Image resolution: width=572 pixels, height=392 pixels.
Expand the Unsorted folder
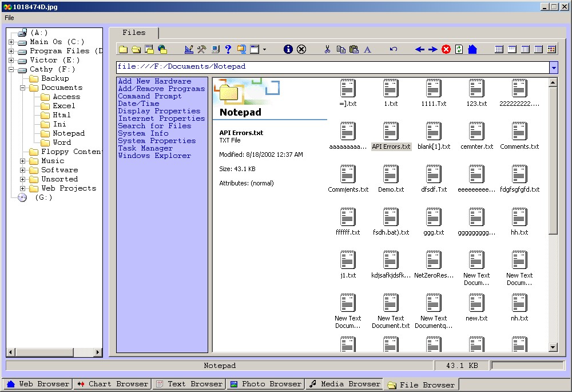[23, 179]
